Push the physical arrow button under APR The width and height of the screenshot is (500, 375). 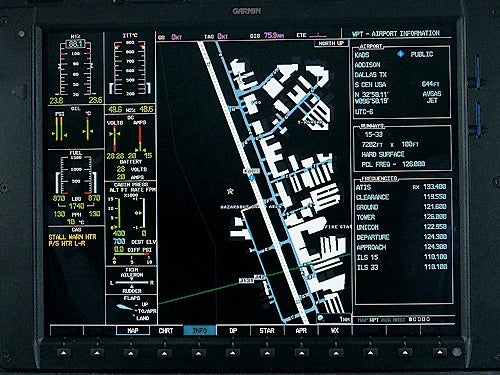(301, 353)
